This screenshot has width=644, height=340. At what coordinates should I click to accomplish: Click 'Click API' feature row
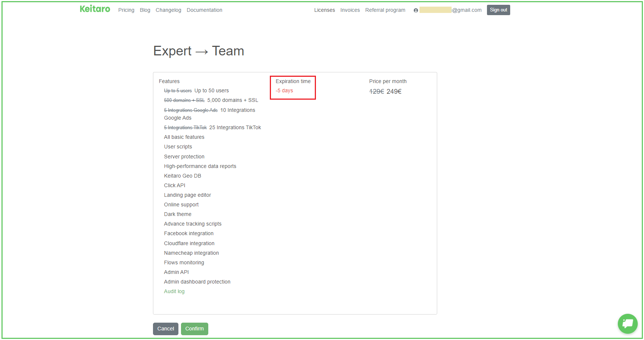174,185
